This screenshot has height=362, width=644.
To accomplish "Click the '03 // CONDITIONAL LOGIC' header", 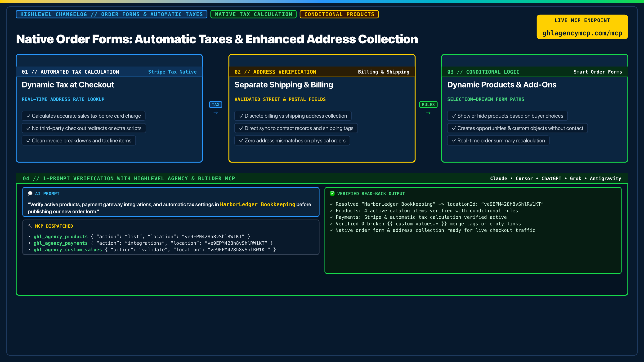I will pyautogui.click(x=483, y=72).
